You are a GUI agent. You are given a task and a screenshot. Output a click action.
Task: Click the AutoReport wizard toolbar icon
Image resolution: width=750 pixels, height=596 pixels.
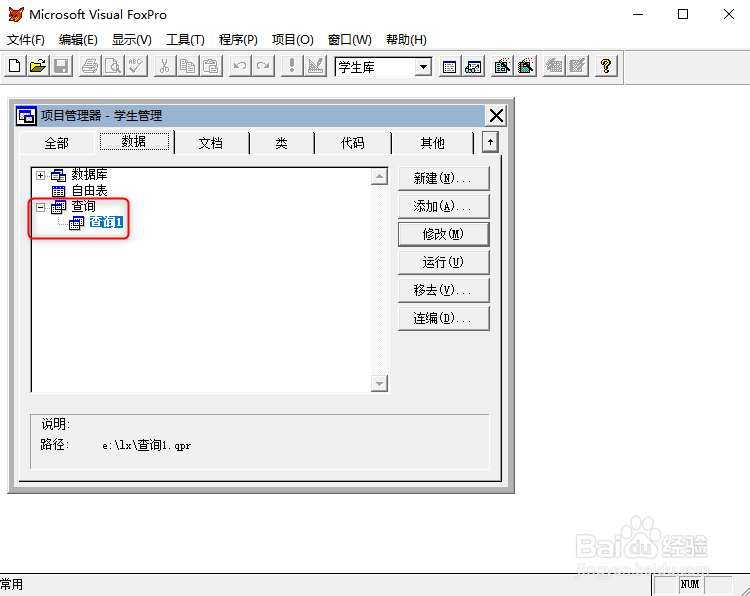[x=577, y=66]
